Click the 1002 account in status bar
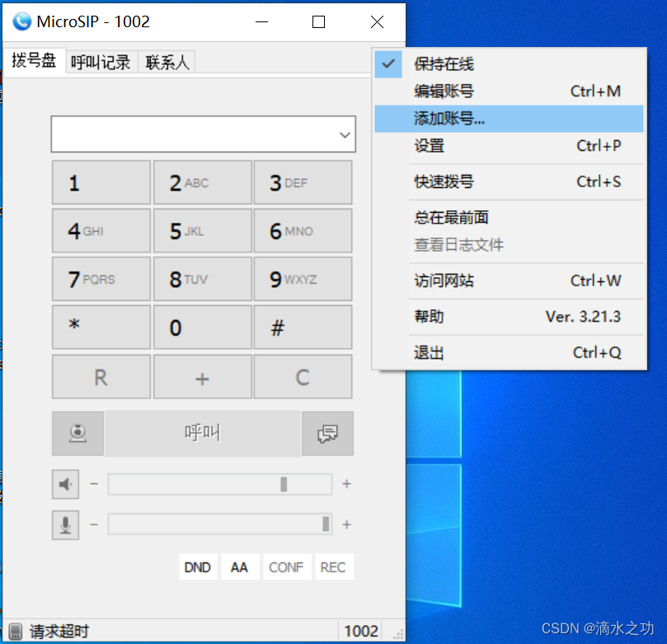Viewport: 667px width, 644px height. pos(361,632)
